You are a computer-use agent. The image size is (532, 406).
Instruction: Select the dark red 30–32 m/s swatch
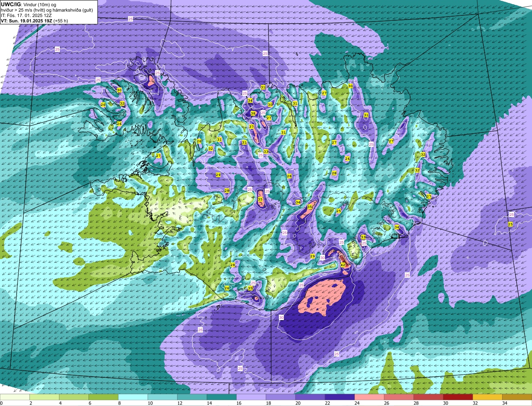(458, 397)
